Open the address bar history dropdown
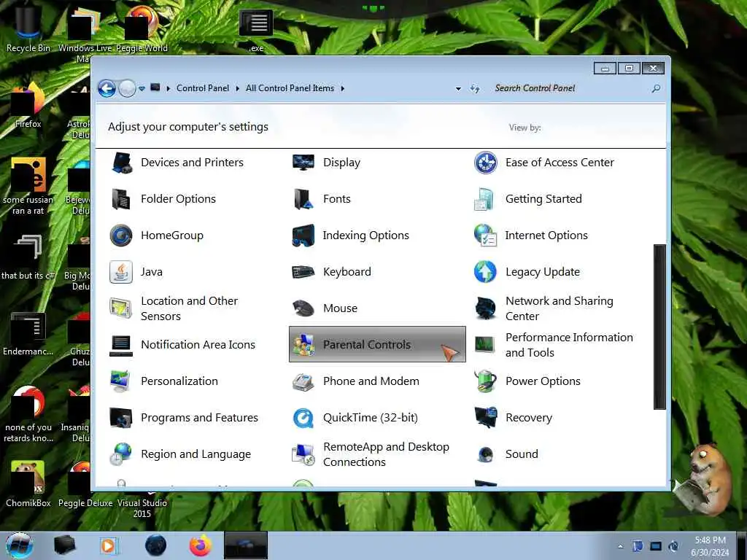The width and height of the screenshot is (747, 560). (x=458, y=89)
